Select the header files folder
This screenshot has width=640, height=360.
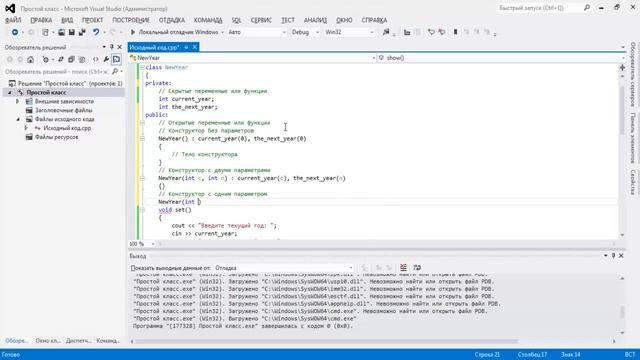(63, 110)
